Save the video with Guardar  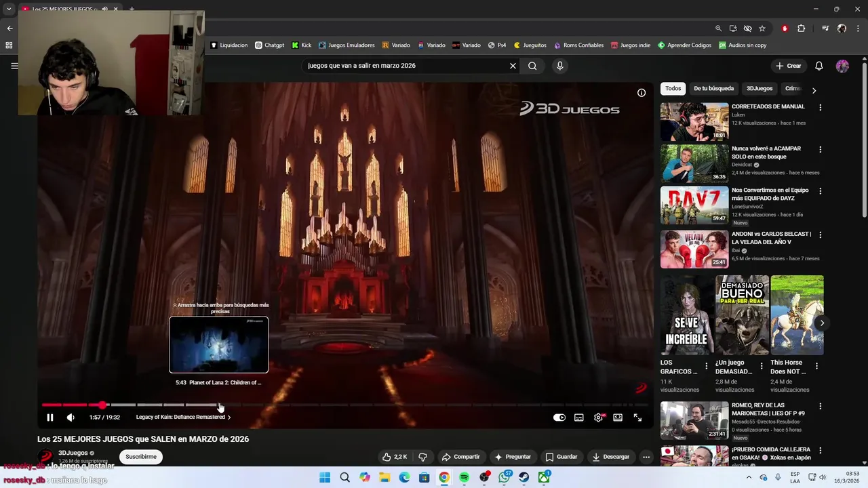pos(561,457)
